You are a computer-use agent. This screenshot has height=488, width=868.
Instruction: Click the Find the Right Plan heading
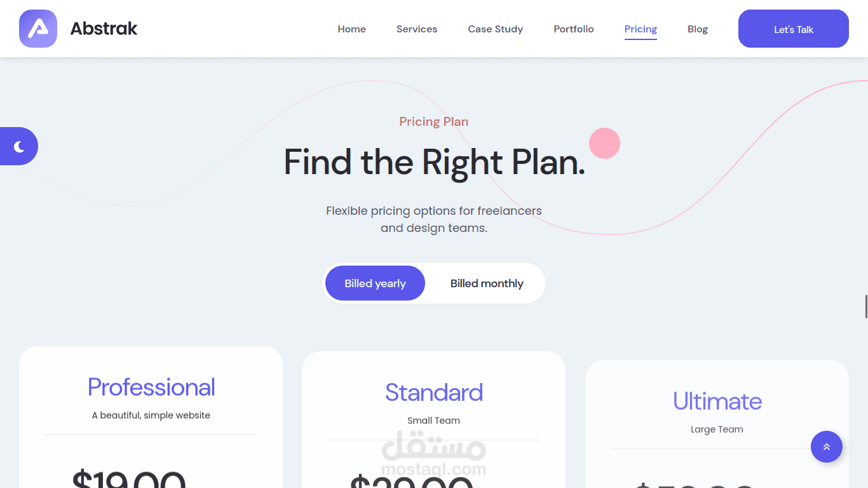tap(434, 162)
